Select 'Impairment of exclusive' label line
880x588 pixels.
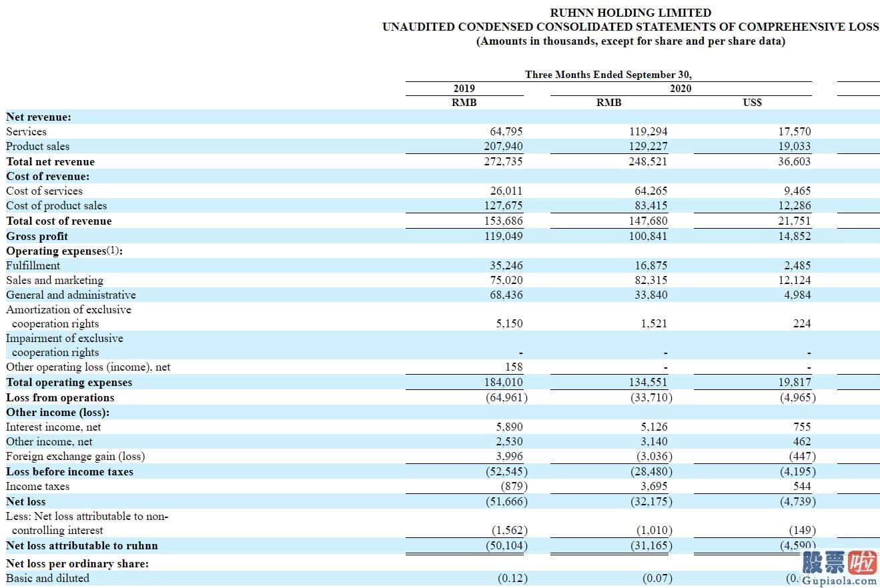[x=65, y=339]
